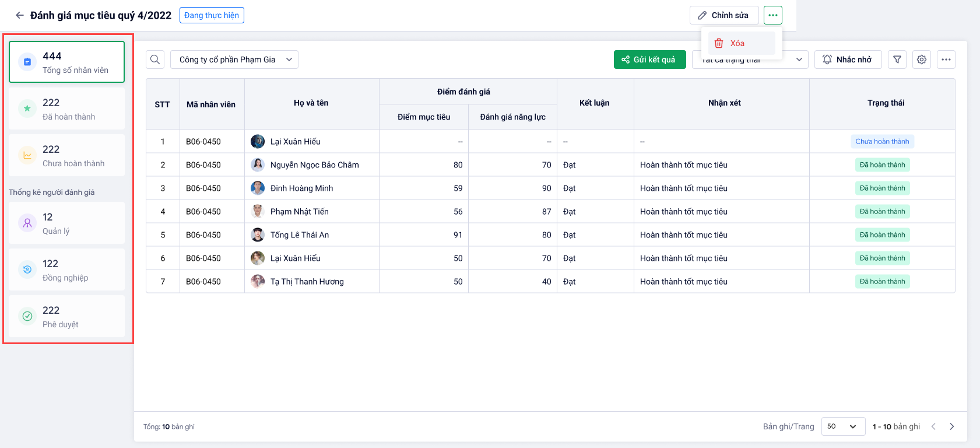Screen dimensions: 980x448
Task: Click the header three-dot options button
Action: (773, 15)
